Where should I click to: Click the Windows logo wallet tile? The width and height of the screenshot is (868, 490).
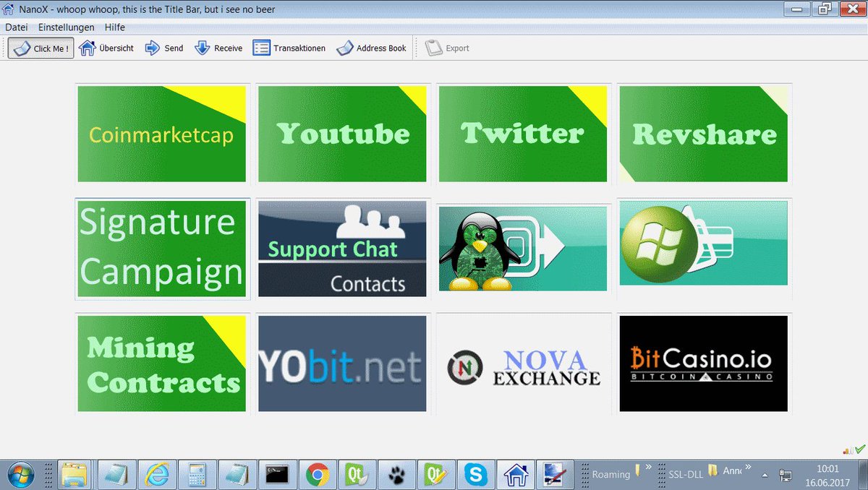click(x=704, y=243)
